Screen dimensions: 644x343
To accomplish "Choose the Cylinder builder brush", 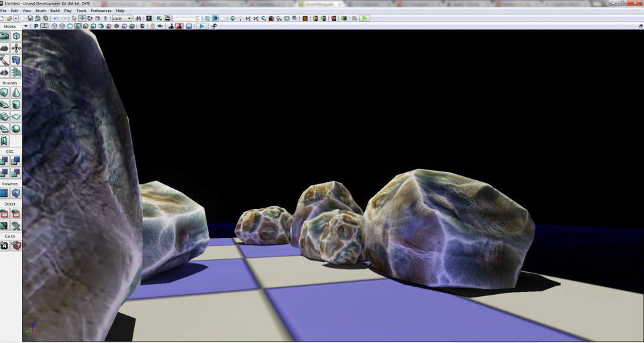I will click(x=16, y=105).
